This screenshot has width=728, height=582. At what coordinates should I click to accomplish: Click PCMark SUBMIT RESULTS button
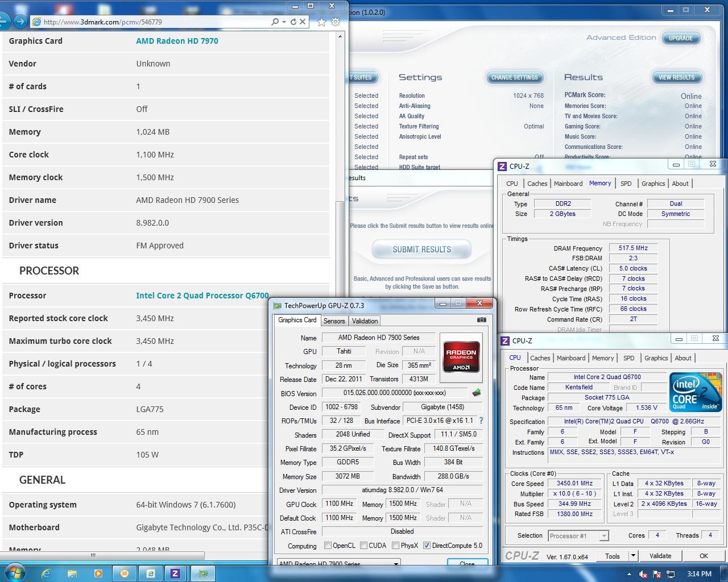(421, 250)
